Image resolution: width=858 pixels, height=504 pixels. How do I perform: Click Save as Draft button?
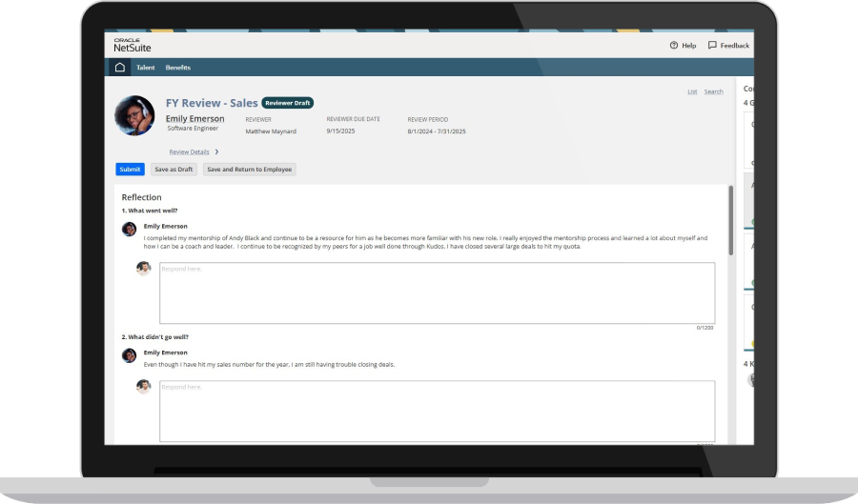(174, 170)
